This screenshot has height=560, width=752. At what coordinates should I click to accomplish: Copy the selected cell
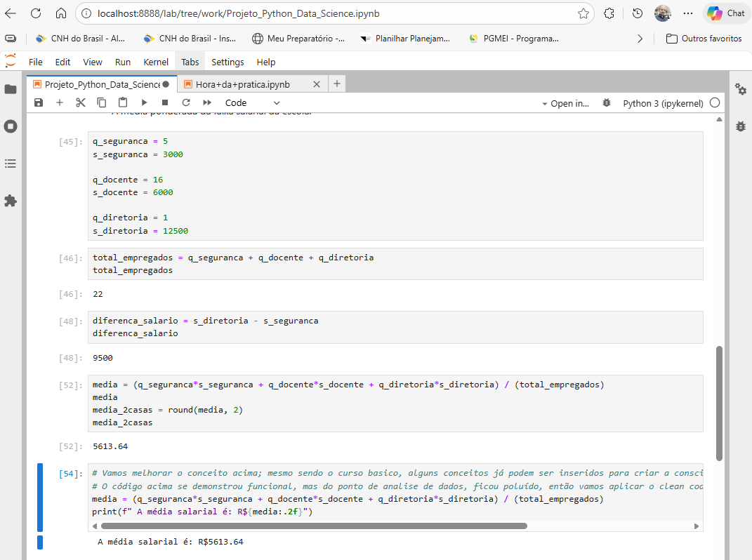click(102, 102)
